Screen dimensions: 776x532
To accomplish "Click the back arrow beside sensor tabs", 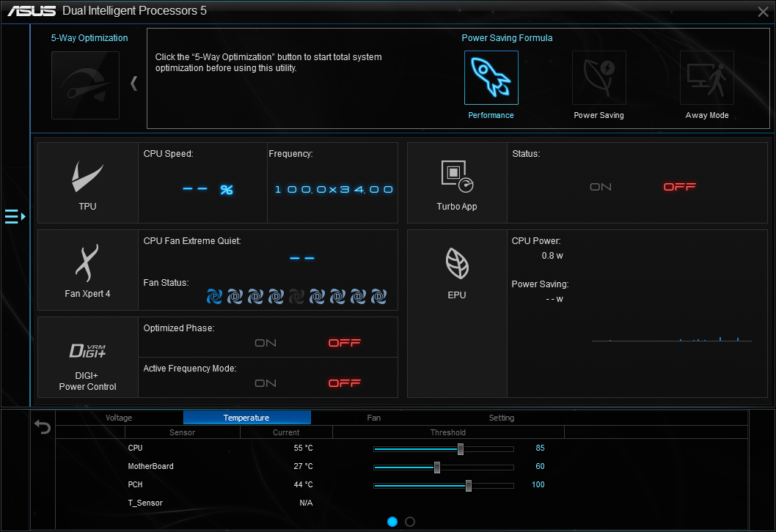I will (x=43, y=426).
